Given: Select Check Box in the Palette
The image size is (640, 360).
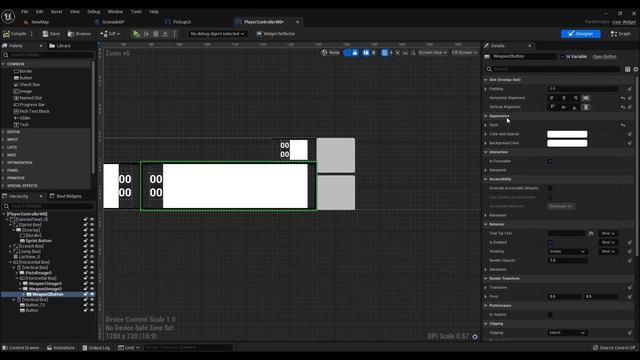Looking at the screenshot, I should click(x=29, y=84).
